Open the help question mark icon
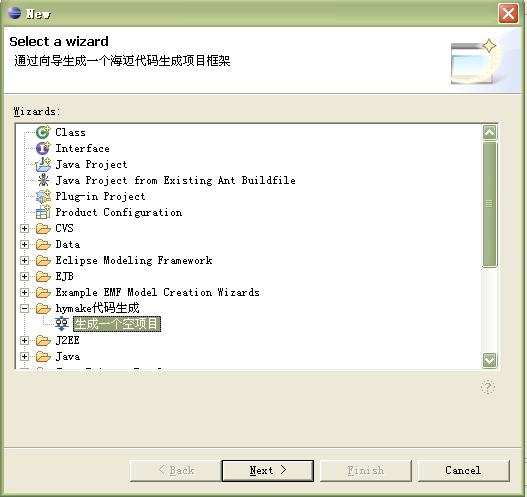 pos(488,387)
